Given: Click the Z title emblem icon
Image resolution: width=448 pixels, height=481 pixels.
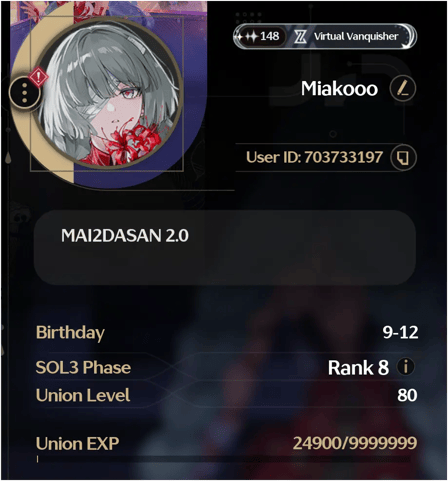Looking at the screenshot, I should point(300,36).
